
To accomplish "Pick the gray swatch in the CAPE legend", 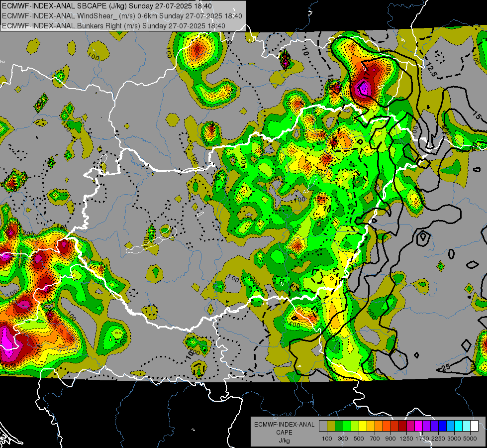I will point(323,426).
